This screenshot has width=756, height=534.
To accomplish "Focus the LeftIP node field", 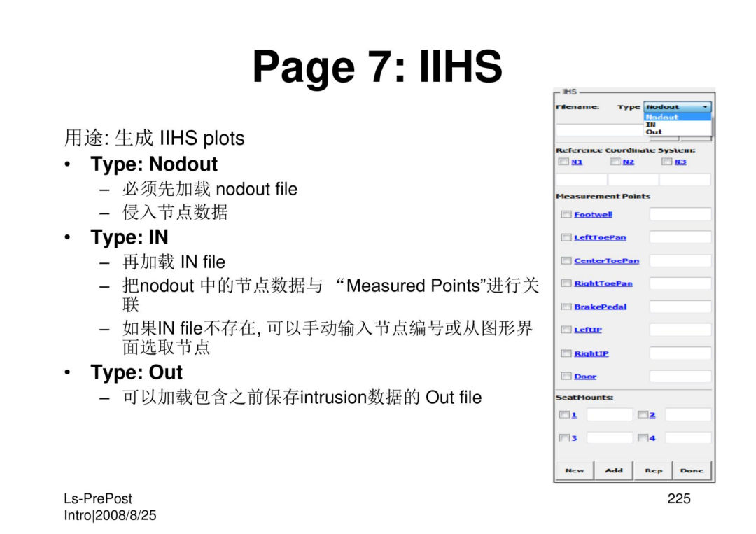I will click(x=680, y=330).
